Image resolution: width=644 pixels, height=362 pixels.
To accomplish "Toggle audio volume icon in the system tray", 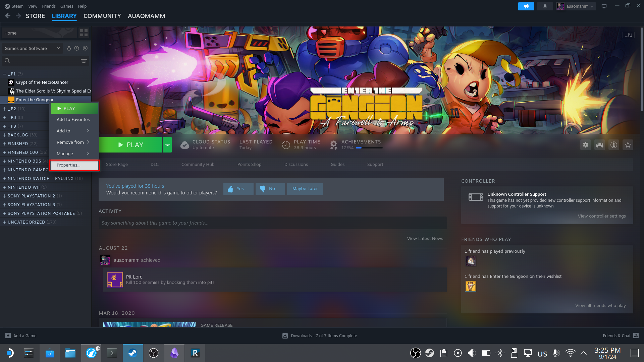I will 472,353.
